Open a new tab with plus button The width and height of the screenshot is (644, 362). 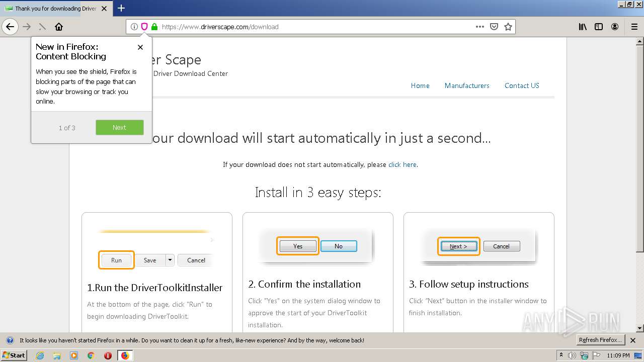pos(121,8)
